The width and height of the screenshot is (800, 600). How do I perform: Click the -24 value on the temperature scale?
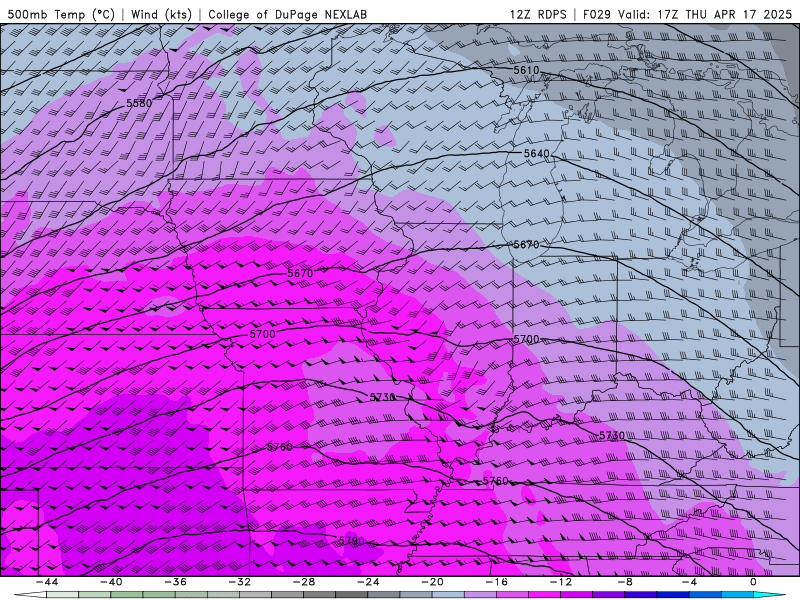(368, 582)
